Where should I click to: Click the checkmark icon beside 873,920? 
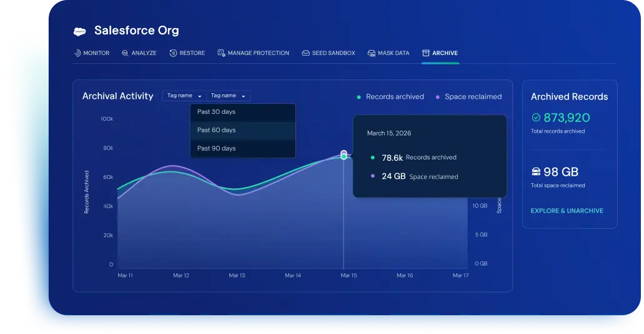point(536,118)
